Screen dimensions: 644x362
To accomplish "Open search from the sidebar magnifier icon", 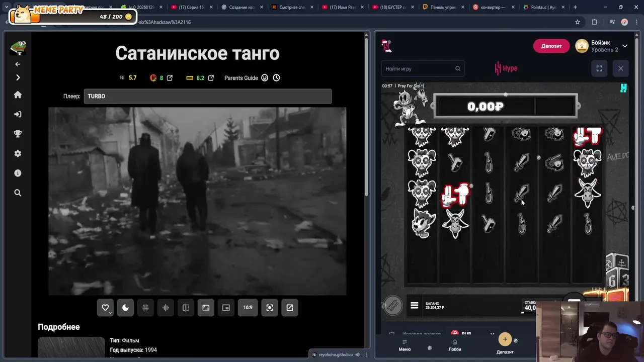I will tap(18, 193).
